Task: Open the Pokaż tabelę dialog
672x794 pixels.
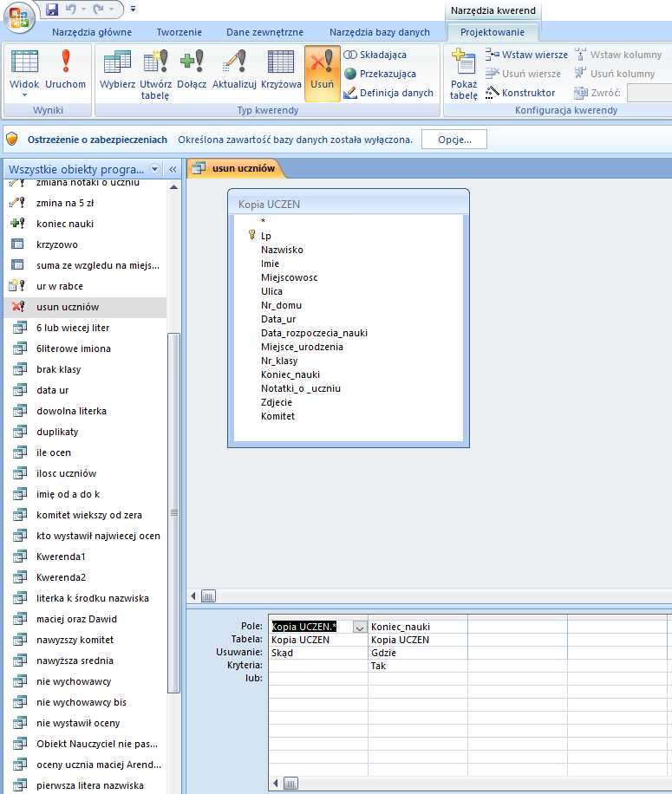Action: 464,74
